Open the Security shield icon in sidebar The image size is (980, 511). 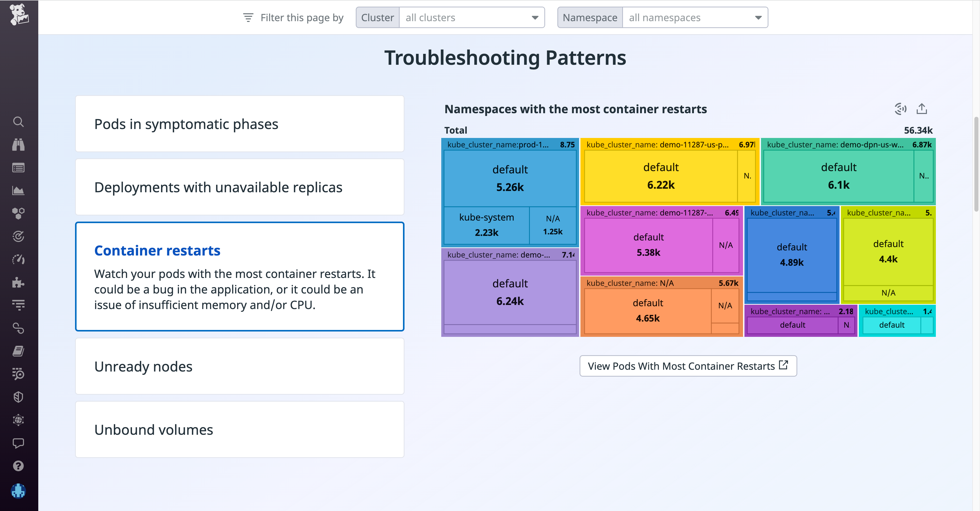point(19,397)
